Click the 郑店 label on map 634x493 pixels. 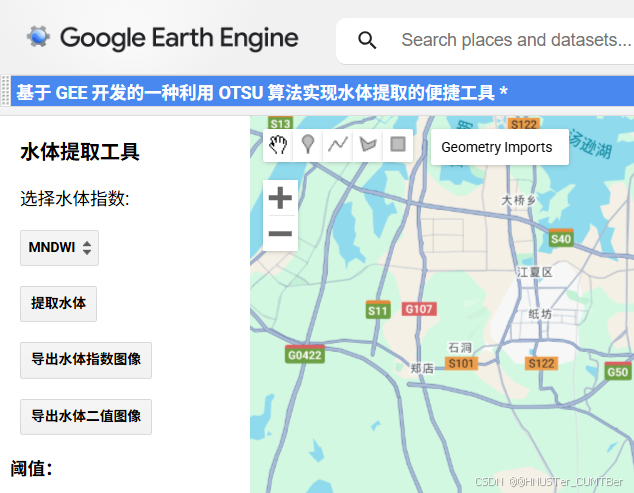click(422, 368)
